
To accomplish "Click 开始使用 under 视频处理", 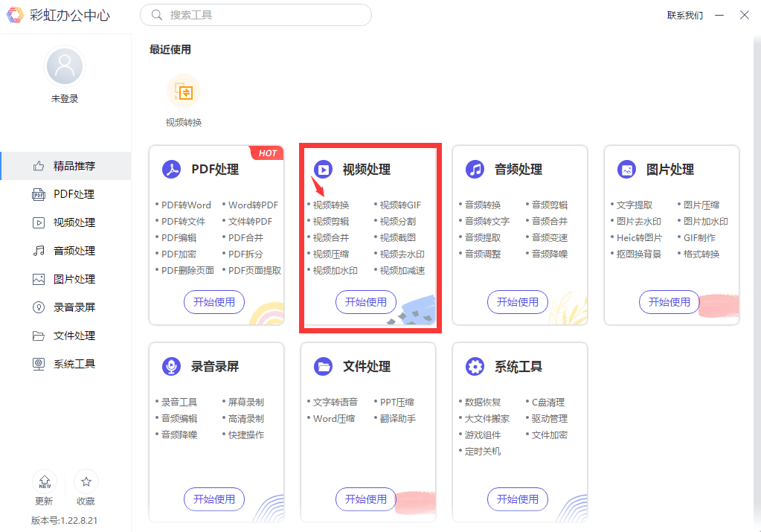I will (365, 302).
